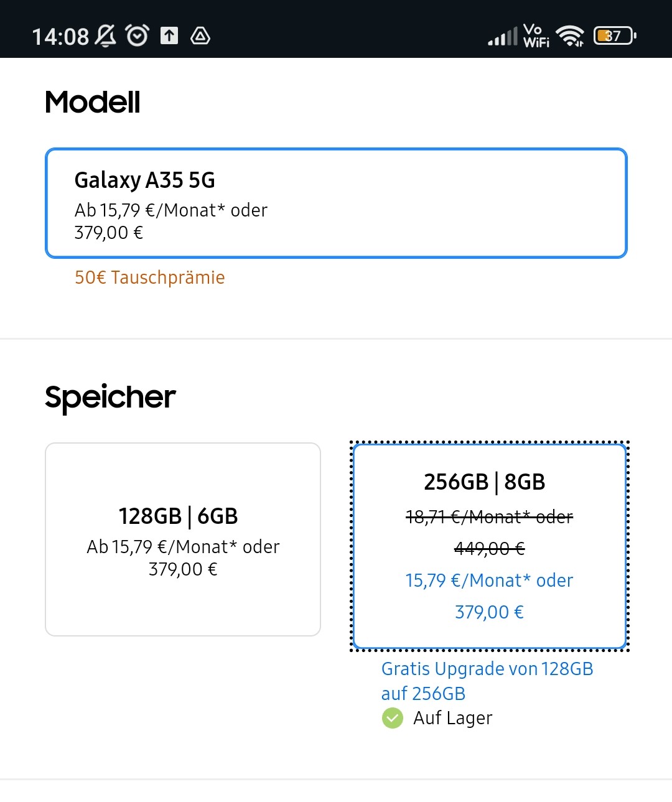Tap the battery level indicator
Screen dimensions: 672x802
[x=615, y=35]
